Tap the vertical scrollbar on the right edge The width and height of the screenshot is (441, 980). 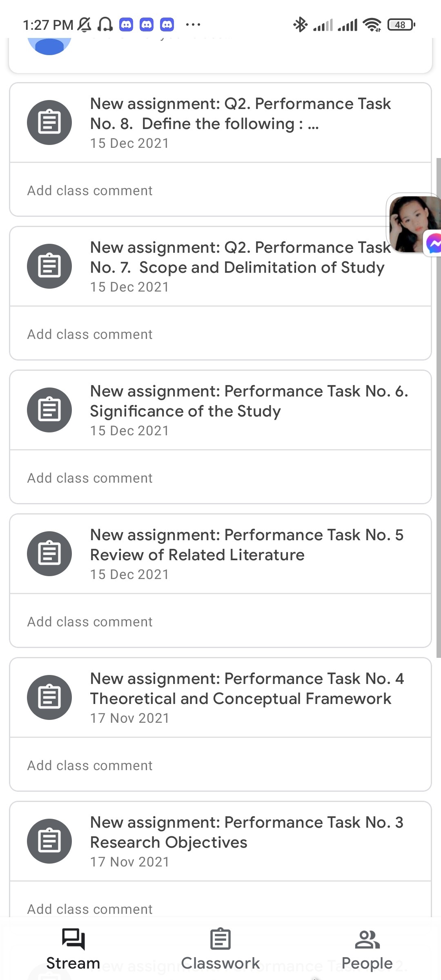pyautogui.click(x=439, y=408)
